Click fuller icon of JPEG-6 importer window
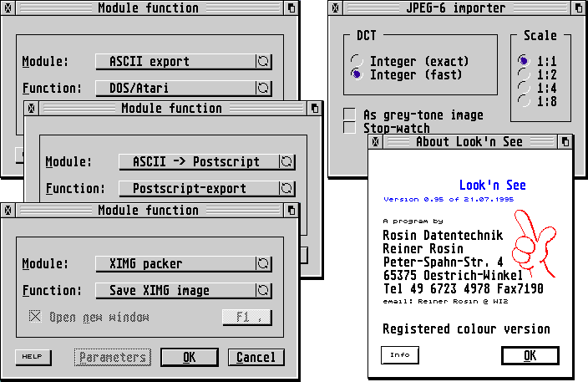Screen dimensions: 588x382 coord(578,8)
